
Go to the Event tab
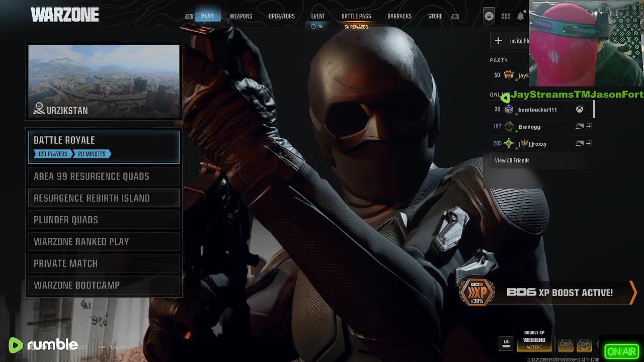point(318,16)
